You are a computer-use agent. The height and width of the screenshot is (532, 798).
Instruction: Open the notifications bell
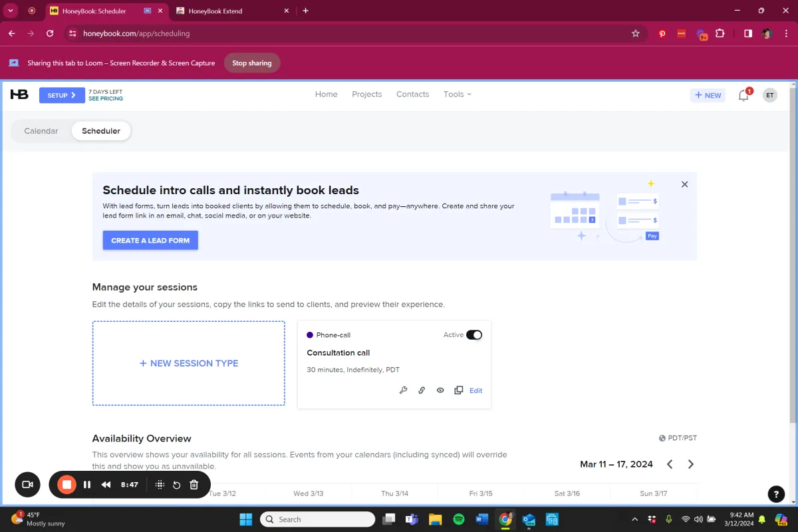(x=743, y=95)
